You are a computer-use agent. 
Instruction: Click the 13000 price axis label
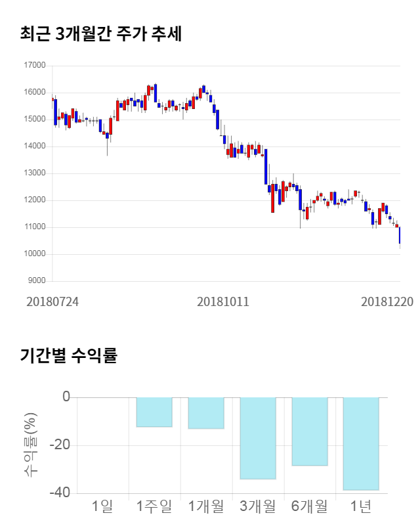[34, 173]
